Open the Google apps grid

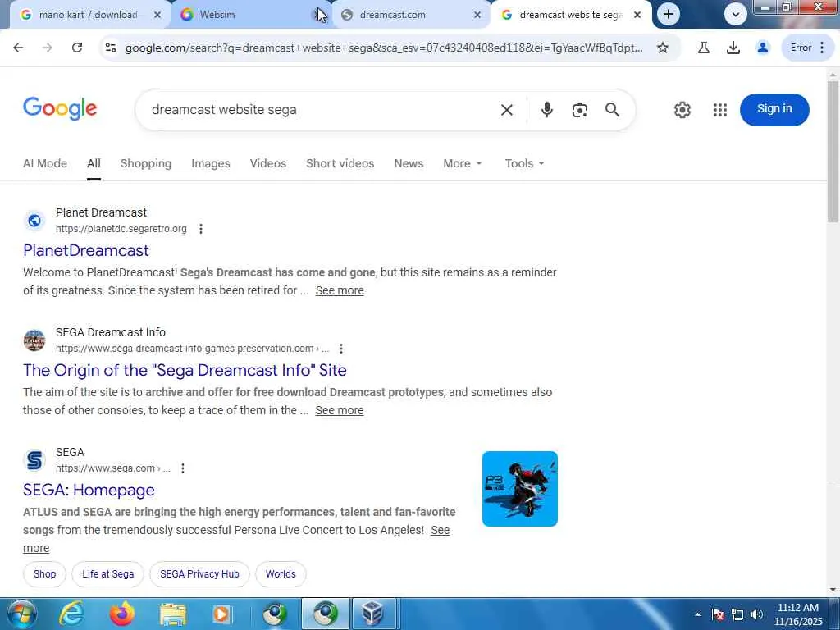(720, 110)
